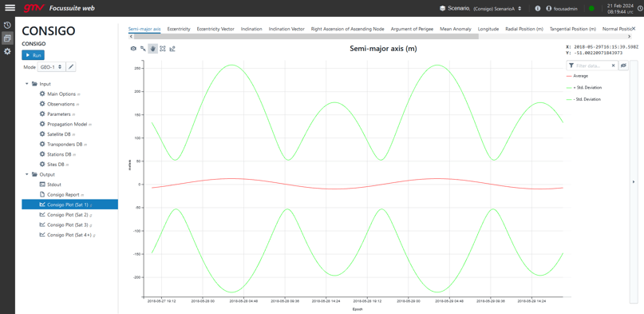This screenshot has height=314, width=644.
Task: Open the windows panel sidebar icon
Action: pos(7,38)
